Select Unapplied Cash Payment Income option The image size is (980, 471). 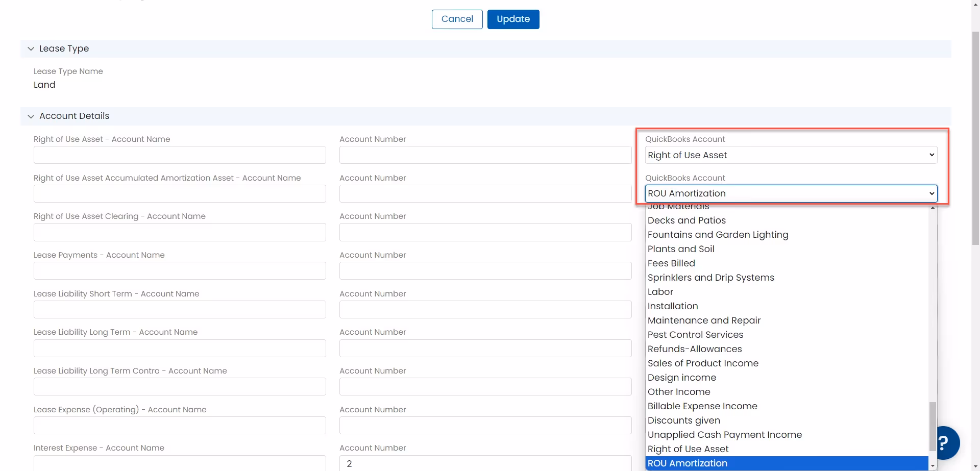pos(787,435)
